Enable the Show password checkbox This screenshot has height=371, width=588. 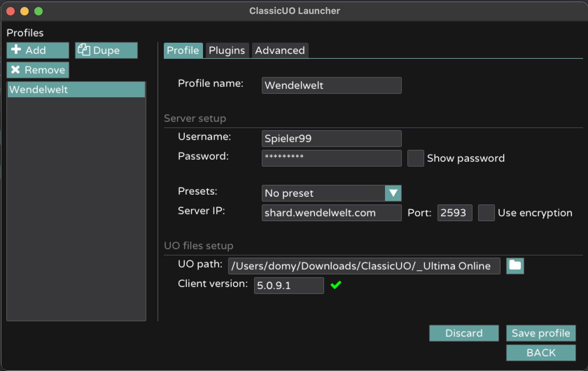(415, 158)
